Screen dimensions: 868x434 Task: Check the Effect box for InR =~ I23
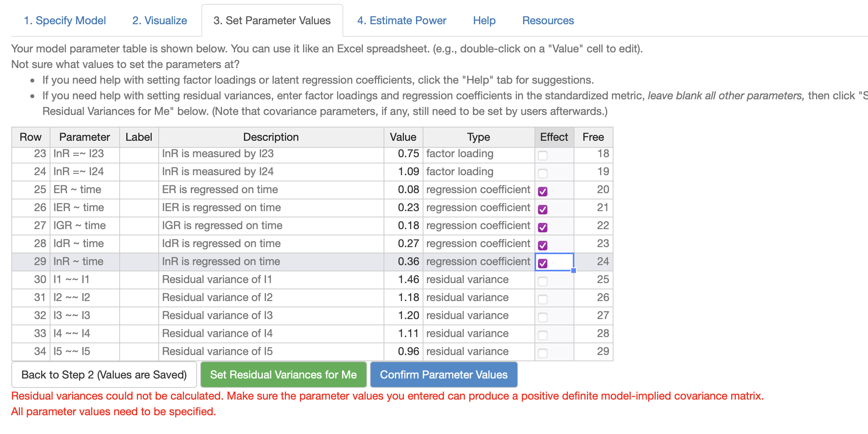pyautogui.click(x=543, y=155)
